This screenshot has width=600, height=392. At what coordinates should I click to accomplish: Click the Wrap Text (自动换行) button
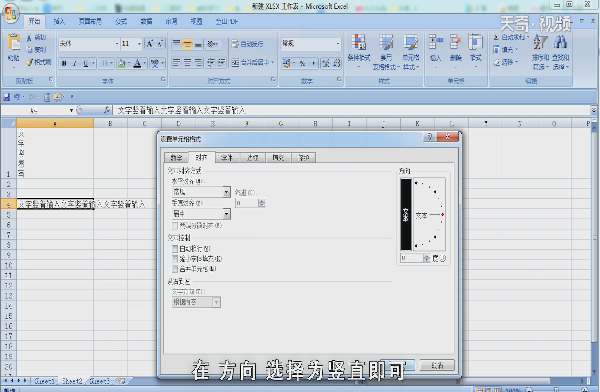tap(248, 44)
